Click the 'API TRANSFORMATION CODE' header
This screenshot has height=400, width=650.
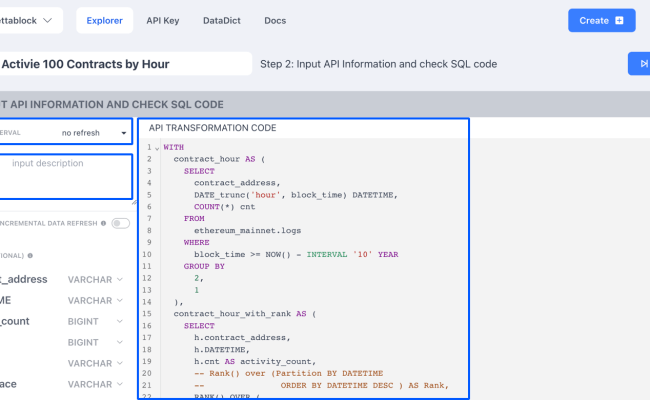point(212,128)
